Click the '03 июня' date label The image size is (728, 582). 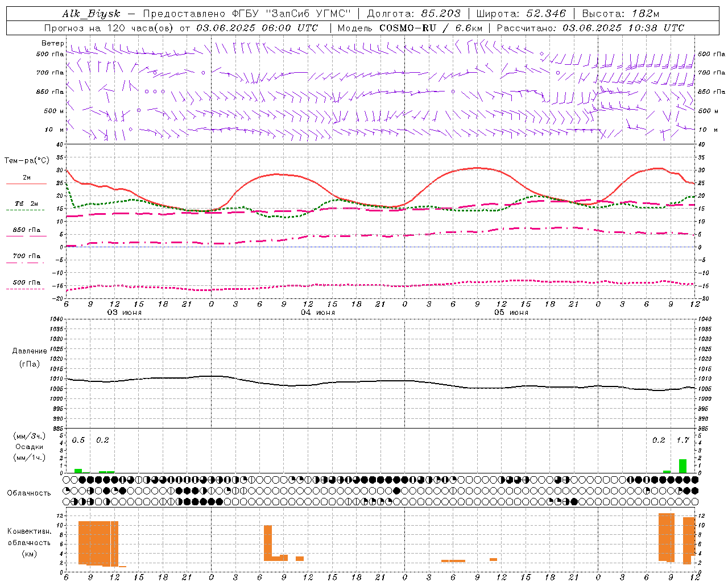(125, 313)
